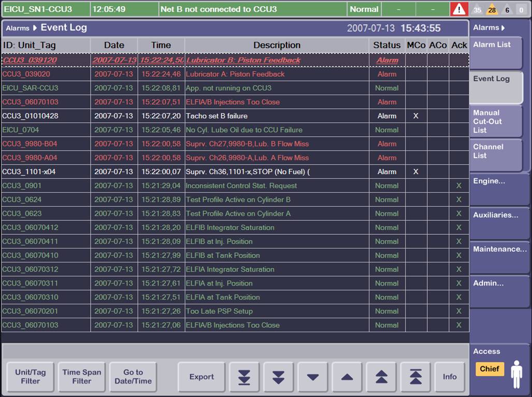Click the red alarm warning triangle icon
Viewport: 532px width, 397px height.
click(x=459, y=9)
